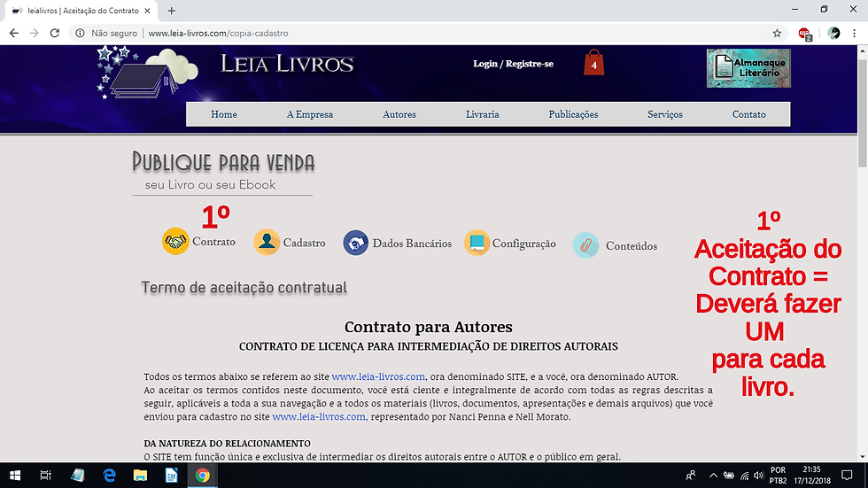Click the address bar URL
This screenshot has height=488, width=868.
218,33
